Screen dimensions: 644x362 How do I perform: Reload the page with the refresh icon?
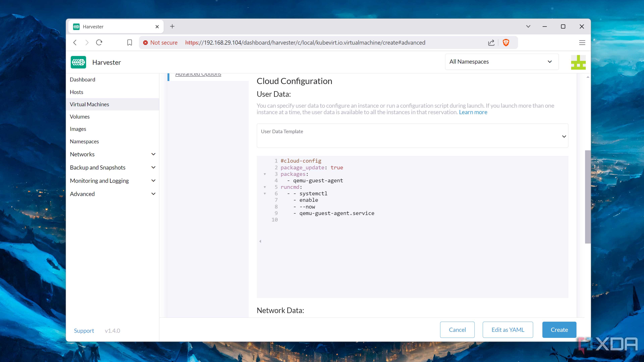(99, 42)
